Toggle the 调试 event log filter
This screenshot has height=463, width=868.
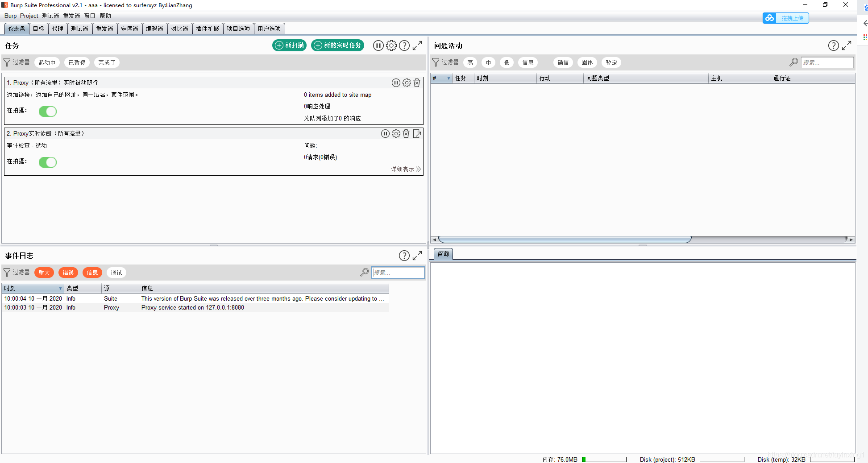coord(116,273)
